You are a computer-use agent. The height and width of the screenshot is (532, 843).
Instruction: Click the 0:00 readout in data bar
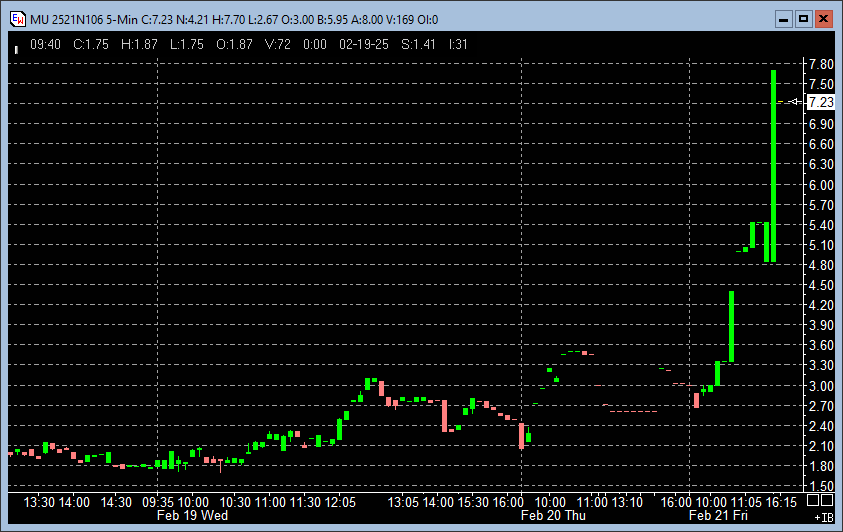315,44
